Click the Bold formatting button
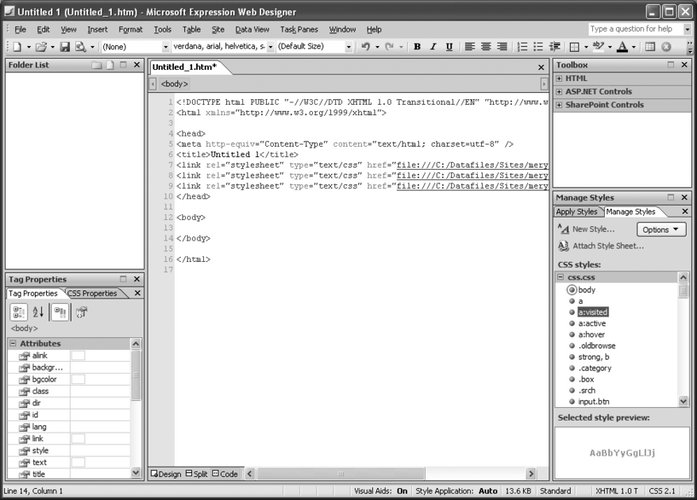 [x=418, y=47]
